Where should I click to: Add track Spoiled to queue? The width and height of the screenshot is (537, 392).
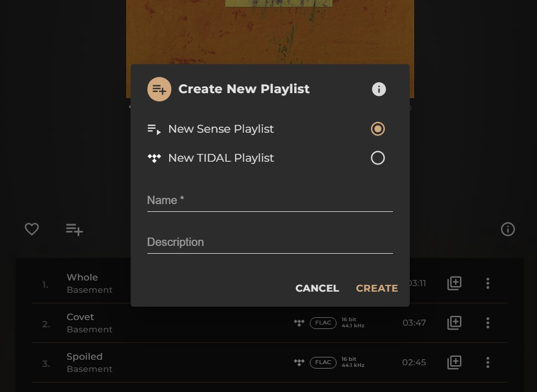coord(454,362)
